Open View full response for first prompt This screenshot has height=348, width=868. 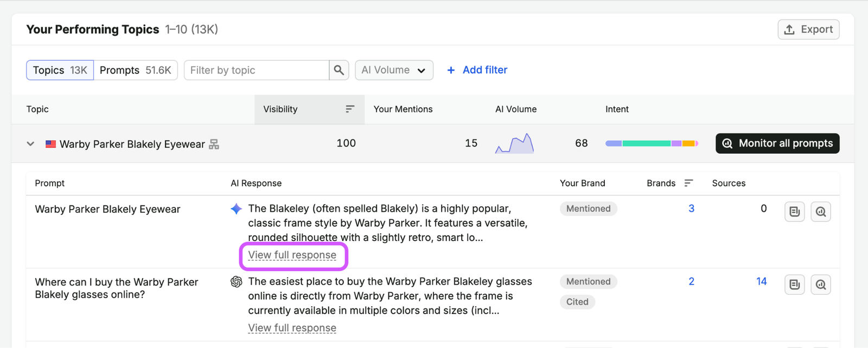coord(292,255)
